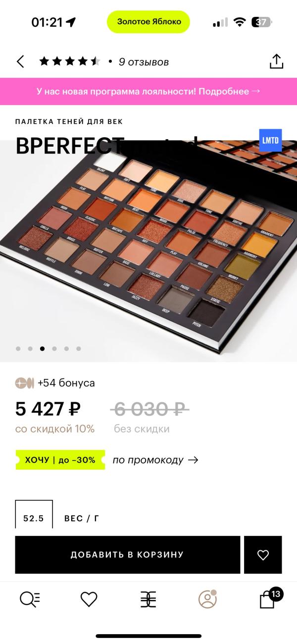Open catalog search in bottom bar
This screenshot has width=297, height=644.
[30, 599]
